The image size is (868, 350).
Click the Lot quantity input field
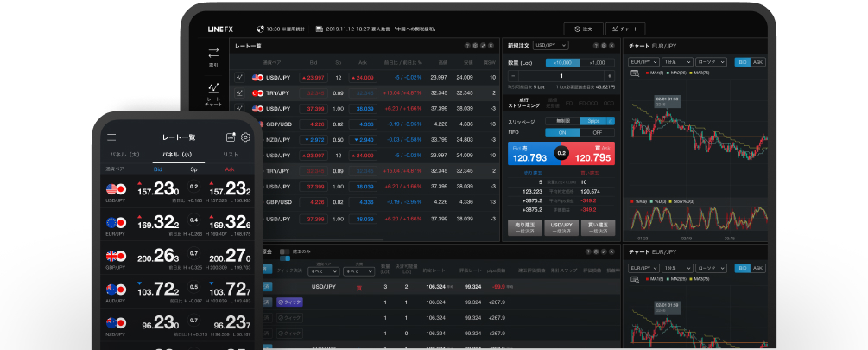click(x=561, y=76)
